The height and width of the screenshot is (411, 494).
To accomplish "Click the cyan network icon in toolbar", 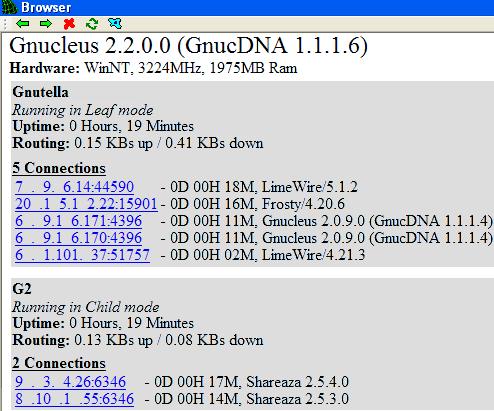I will [115, 23].
